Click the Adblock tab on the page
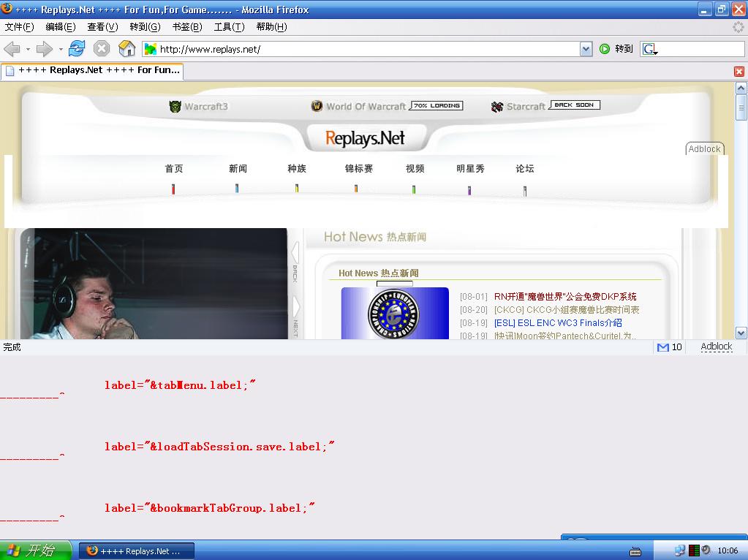The height and width of the screenshot is (560, 748). (x=705, y=149)
